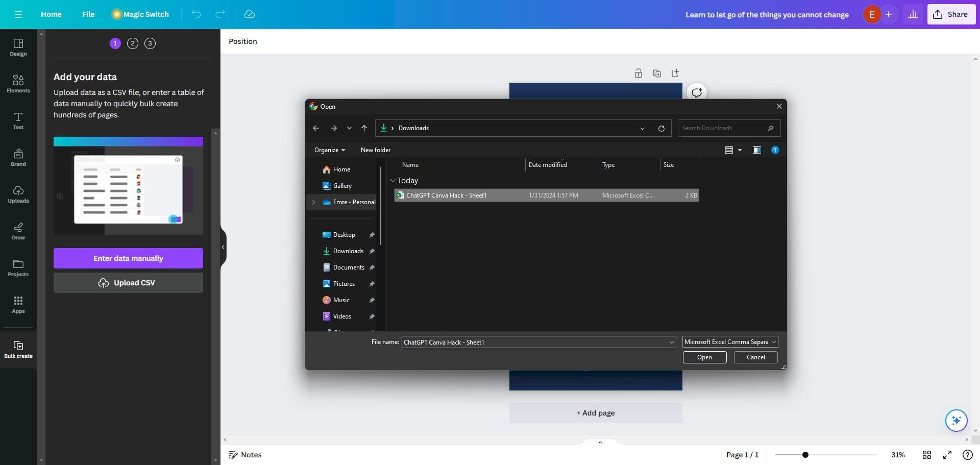Open the Notes panel
This screenshot has height=465, width=980.
(245, 455)
